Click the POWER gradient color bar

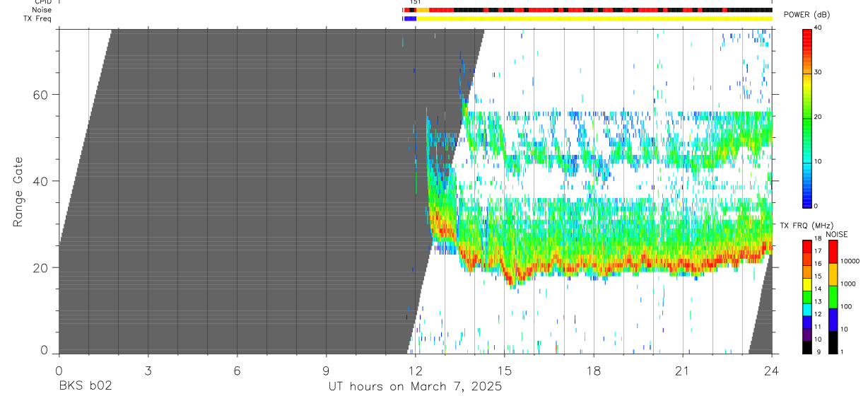click(807, 117)
